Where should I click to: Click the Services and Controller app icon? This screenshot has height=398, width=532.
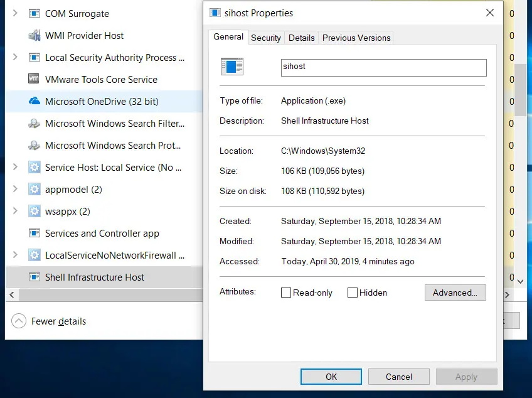pos(34,234)
